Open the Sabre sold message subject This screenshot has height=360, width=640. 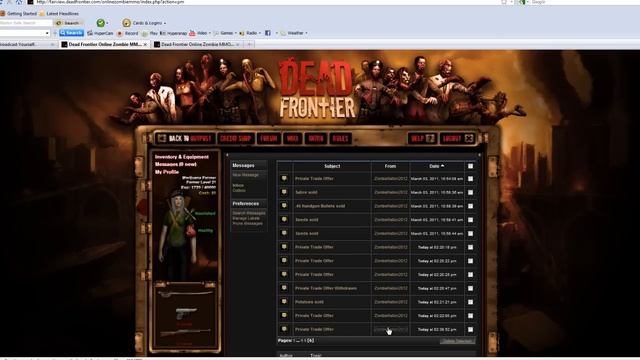[306, 192]
